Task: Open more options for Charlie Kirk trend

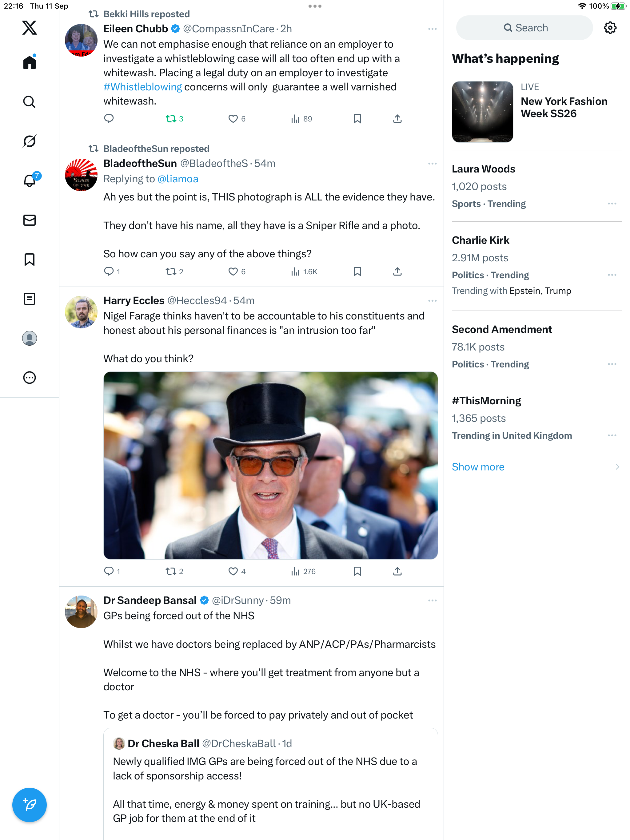Action: point(612,275)
